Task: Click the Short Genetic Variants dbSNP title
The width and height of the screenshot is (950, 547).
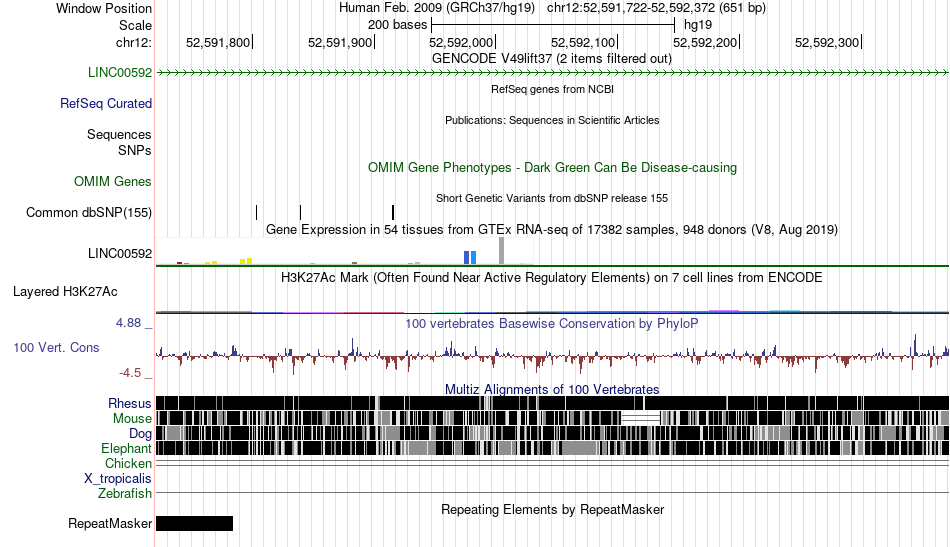Action: click(x=552, y=199)
